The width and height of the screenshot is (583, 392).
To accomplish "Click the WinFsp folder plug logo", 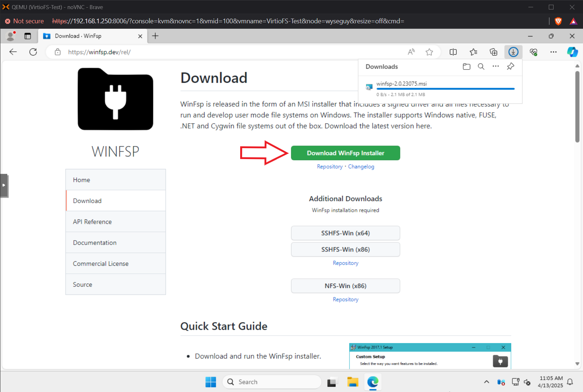I will click(115, 99).
